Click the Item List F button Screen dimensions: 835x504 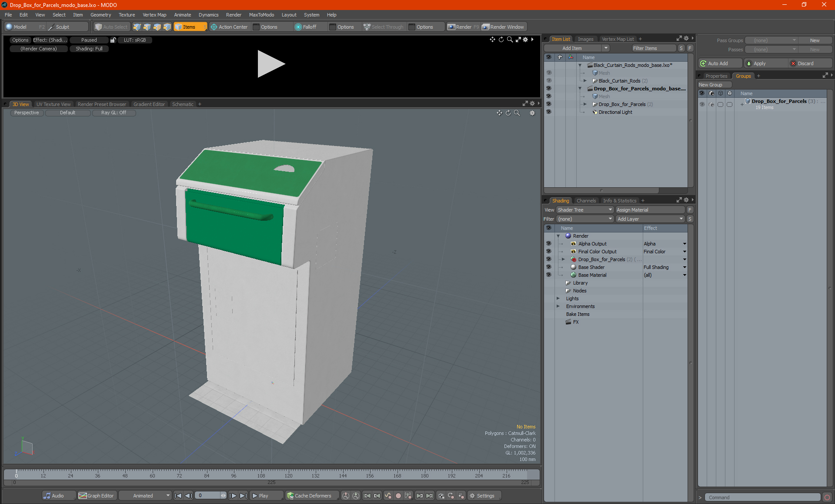click(690, 48)
